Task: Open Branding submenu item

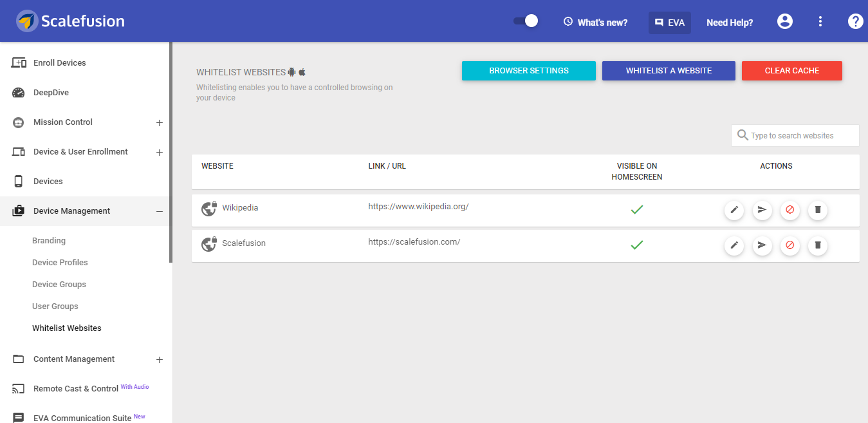Action: (49, 240)
